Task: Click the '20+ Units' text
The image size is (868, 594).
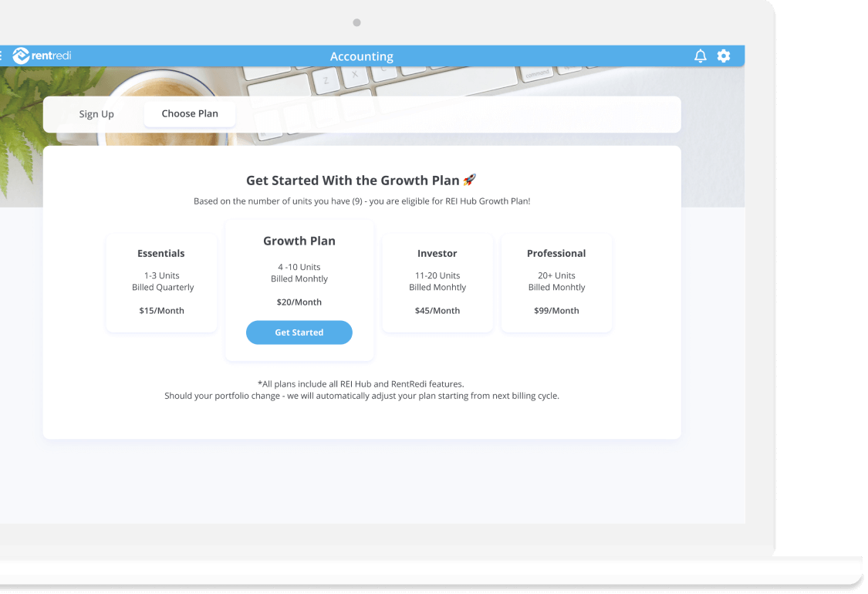Action: coord(556,275)
